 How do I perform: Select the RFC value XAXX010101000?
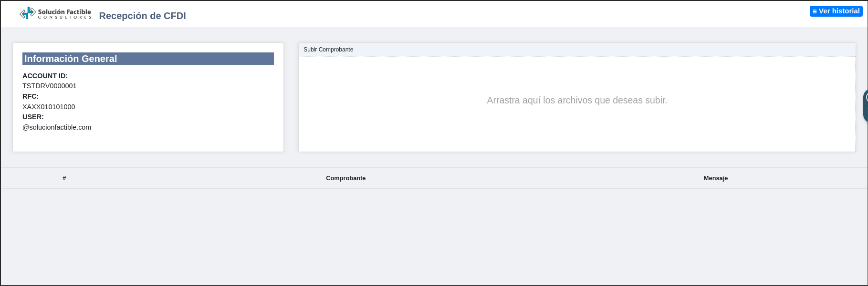(x=49, y=107)
